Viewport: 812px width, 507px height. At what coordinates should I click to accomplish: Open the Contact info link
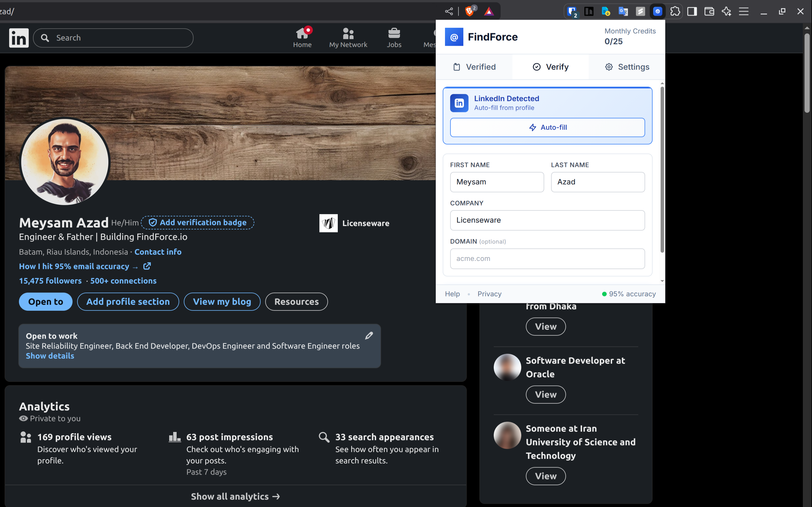158,252
